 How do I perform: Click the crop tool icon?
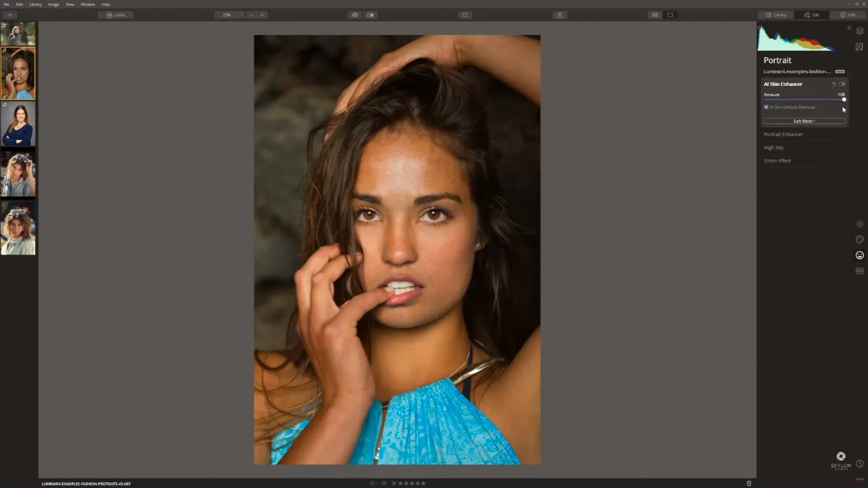(465, 15)
